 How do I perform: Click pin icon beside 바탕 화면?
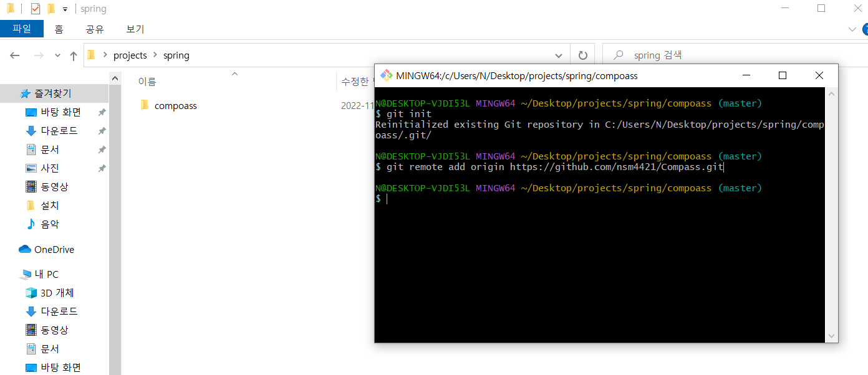click(x=102, y=112)
